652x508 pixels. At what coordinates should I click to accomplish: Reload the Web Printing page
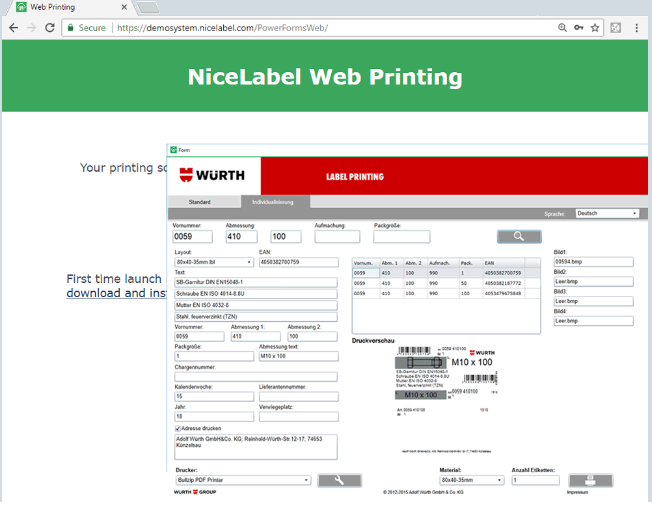(x=50, y=28)
